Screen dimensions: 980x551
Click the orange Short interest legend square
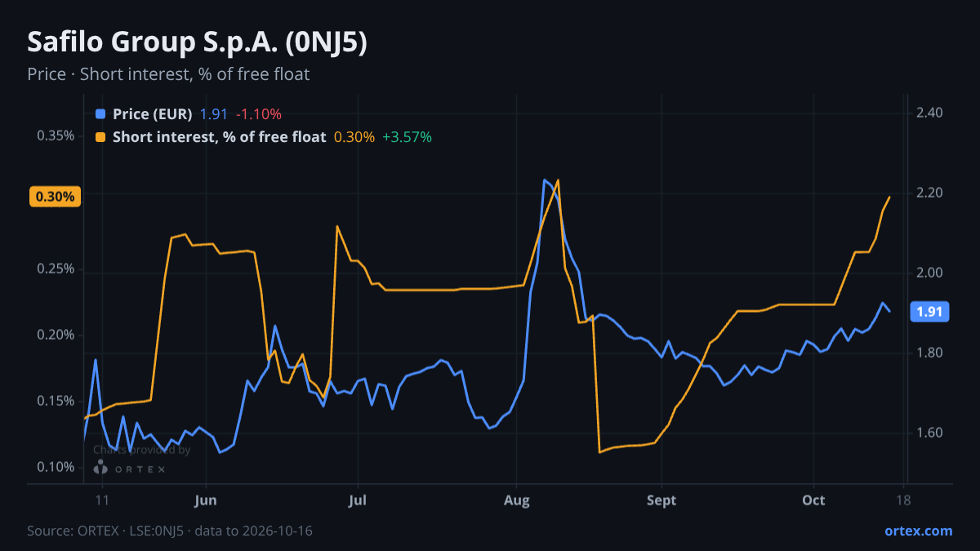[x=100, y=137]
